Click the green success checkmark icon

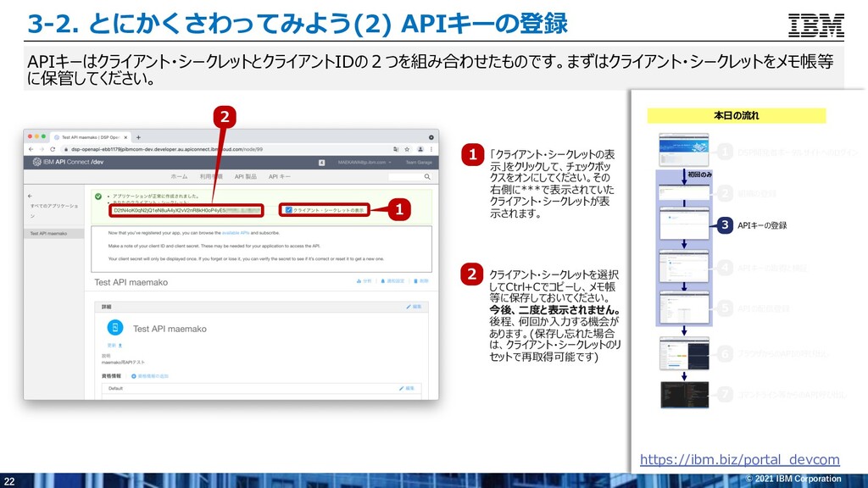(x=98, y=197)
